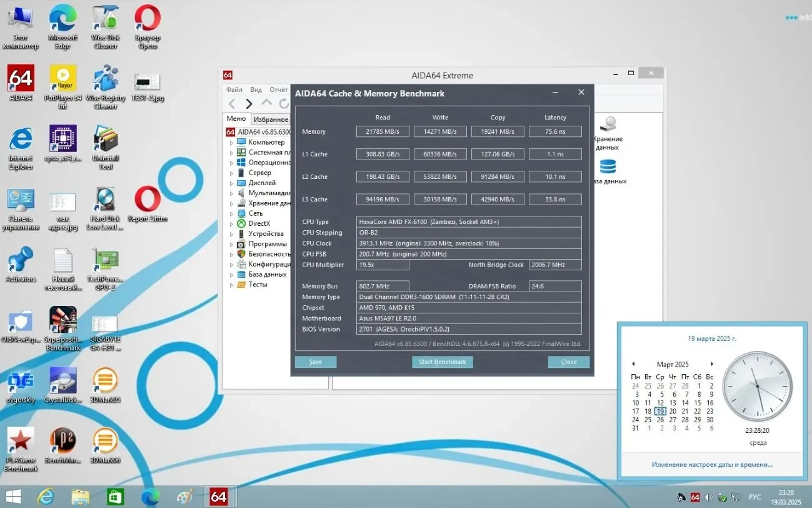The image size is (812, 508).
Task: Expand the Сервер tree node
Action: [231, 173]
